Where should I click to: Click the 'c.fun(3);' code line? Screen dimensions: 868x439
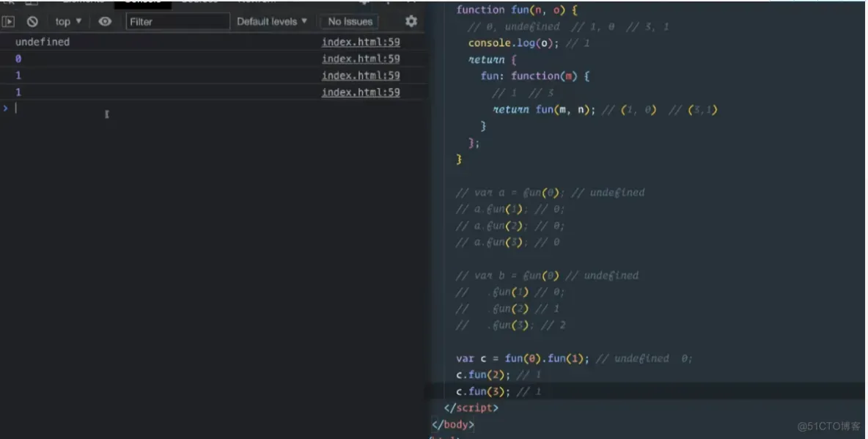[x=483, y=392]
